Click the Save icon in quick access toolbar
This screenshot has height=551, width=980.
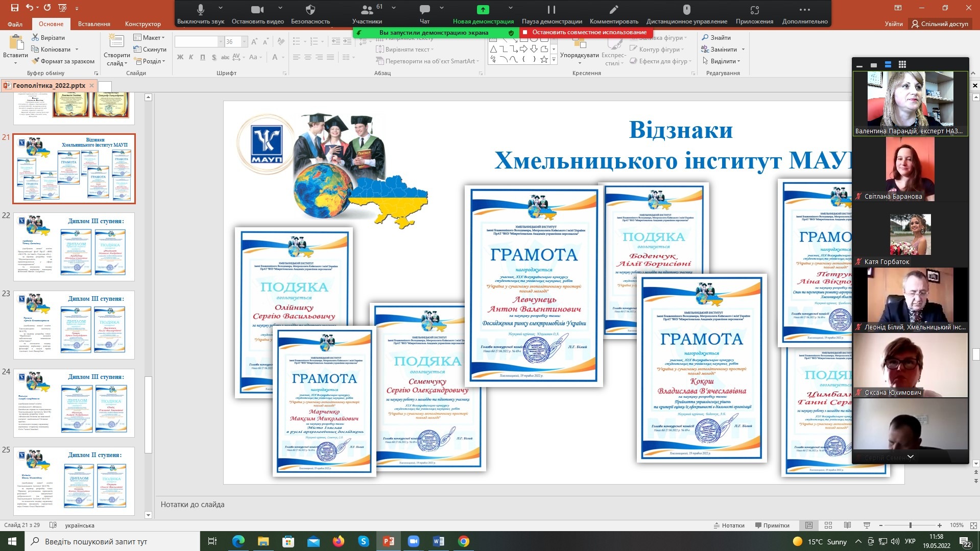[x=14, y=8]
